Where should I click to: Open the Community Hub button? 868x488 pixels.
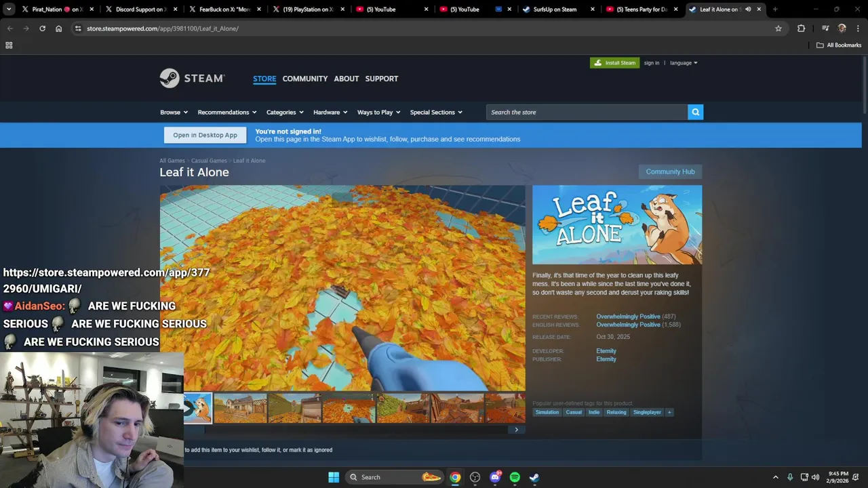670,171
